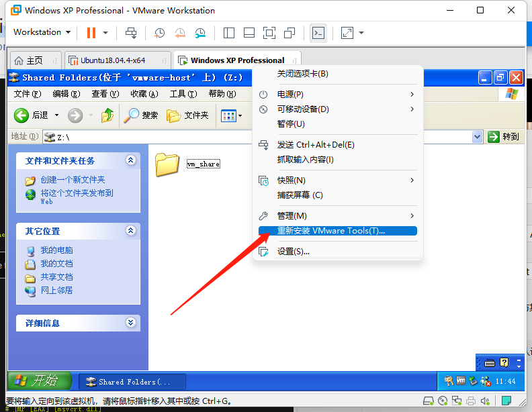This screenshot has width=532, height=412.
Task: Click the stretch guest display icon
Action: [347, 33]
